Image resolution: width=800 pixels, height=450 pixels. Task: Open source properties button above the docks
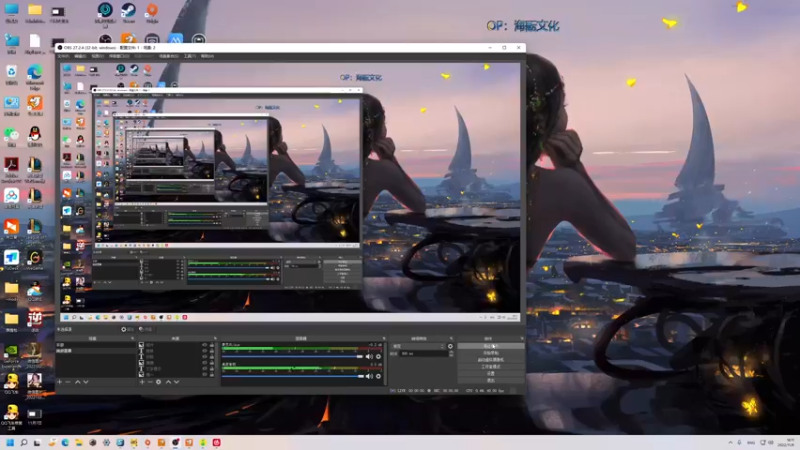(x=128, y=330)
